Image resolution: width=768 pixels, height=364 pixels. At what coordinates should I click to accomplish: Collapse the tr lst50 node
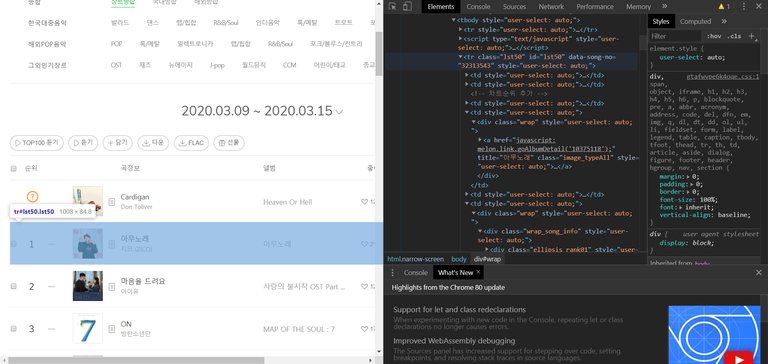point(460,57)
